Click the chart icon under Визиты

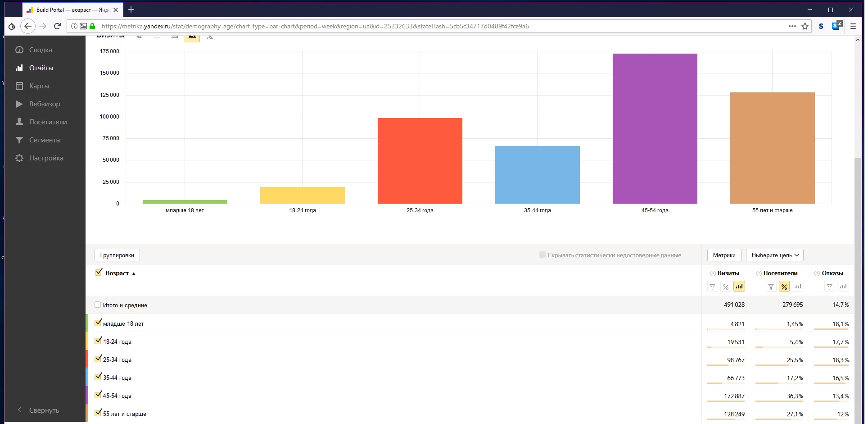739,286
